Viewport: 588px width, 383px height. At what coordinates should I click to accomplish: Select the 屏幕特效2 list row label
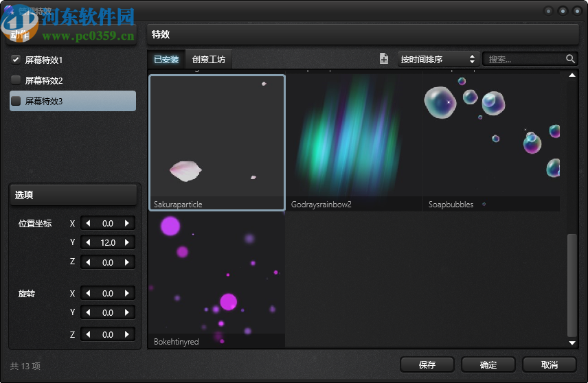click(44, 80)
